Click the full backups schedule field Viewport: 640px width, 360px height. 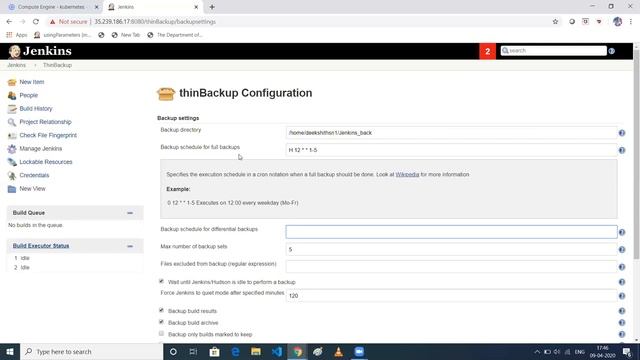click(451, 150)
